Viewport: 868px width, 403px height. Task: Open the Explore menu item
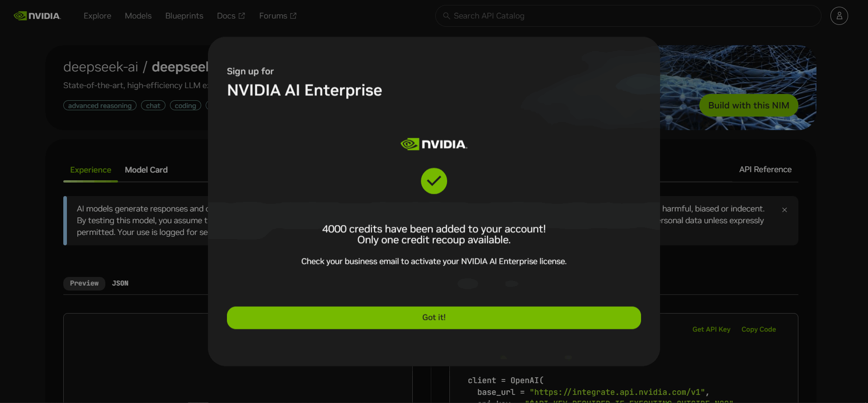click(97, 16)
